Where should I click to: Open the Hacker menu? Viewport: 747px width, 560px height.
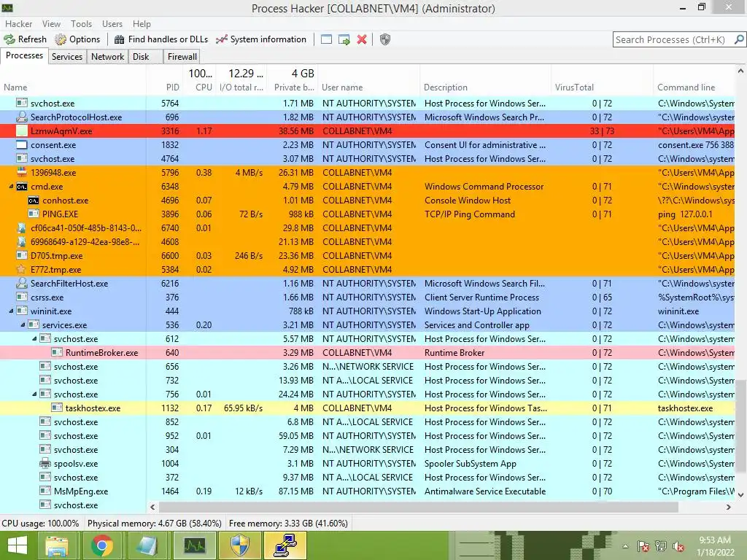tap(18, 24)
